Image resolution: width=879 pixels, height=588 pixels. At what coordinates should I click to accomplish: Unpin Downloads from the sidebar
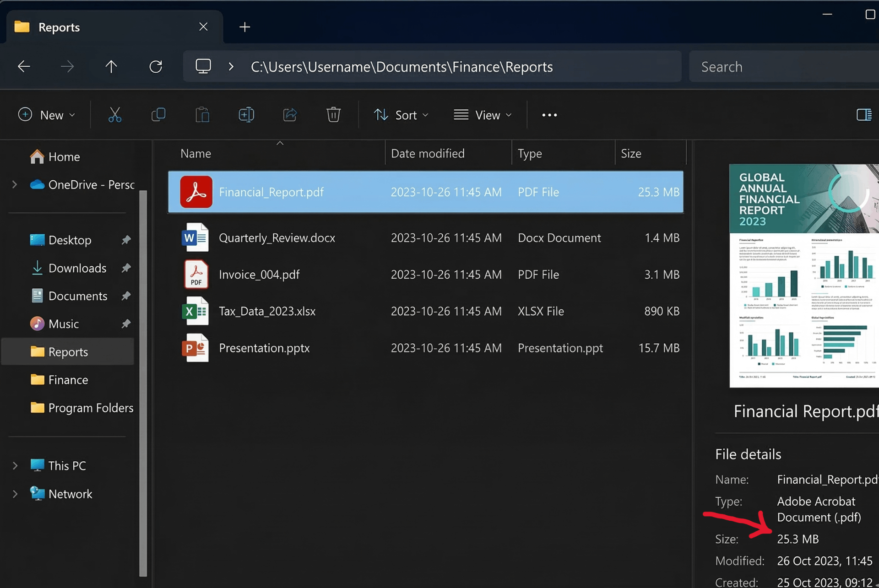coord(127,268)
